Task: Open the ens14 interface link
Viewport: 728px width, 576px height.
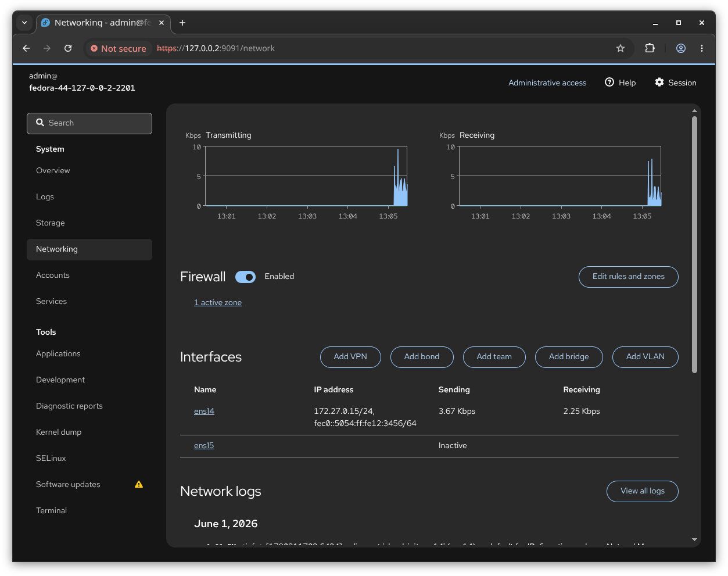Action: pyautogui.click(x=204, y=412)
